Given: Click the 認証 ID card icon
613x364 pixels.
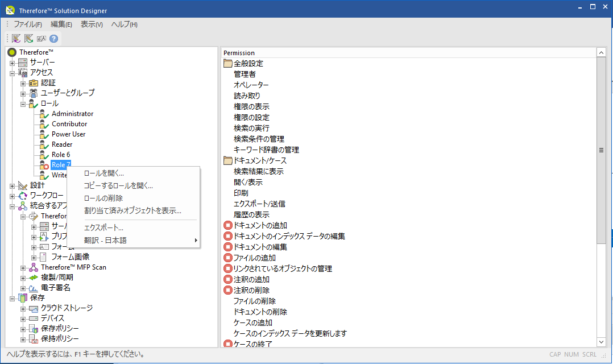Looking at the screenshot, I should tap(34, 83).
